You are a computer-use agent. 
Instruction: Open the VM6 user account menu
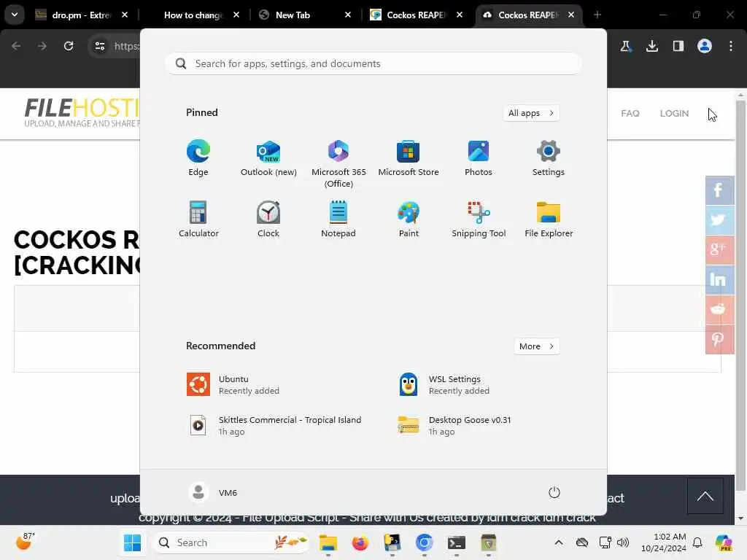(x=213, y=492)
